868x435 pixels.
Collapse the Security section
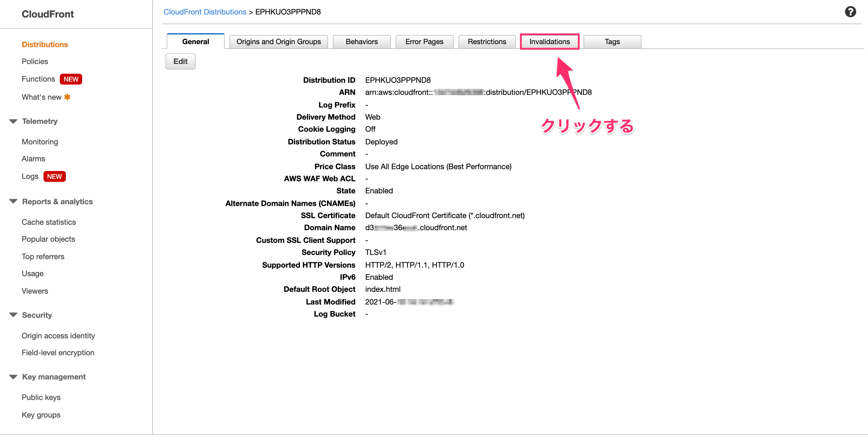pyautogui.click(x=13, y=315)
